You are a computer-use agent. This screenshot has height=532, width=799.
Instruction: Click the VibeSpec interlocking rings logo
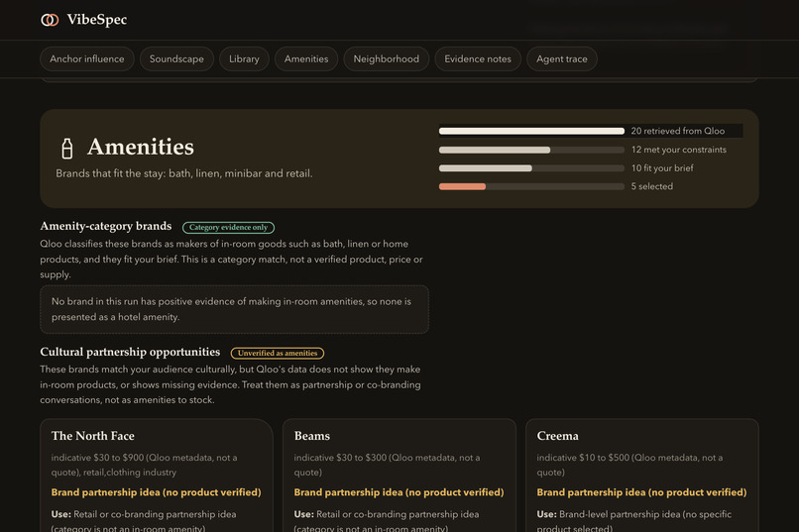click(50, 20)
